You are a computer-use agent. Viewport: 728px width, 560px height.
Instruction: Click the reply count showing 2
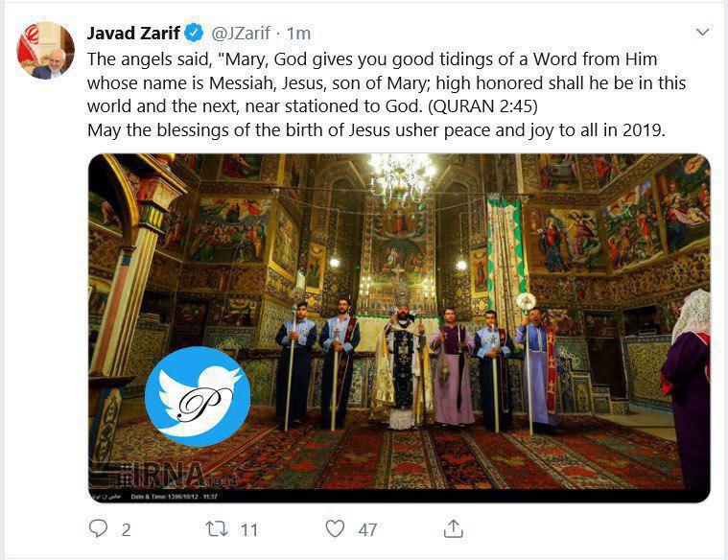(126, 530)
